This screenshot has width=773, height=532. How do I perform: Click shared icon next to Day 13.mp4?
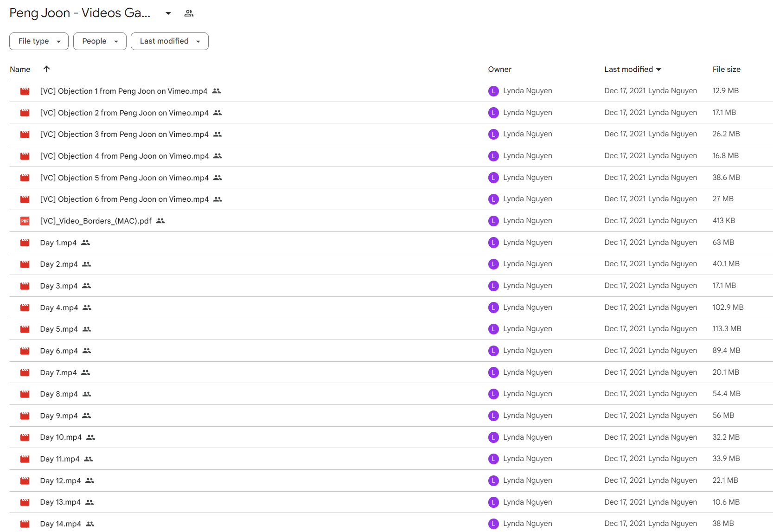point(89,502)
